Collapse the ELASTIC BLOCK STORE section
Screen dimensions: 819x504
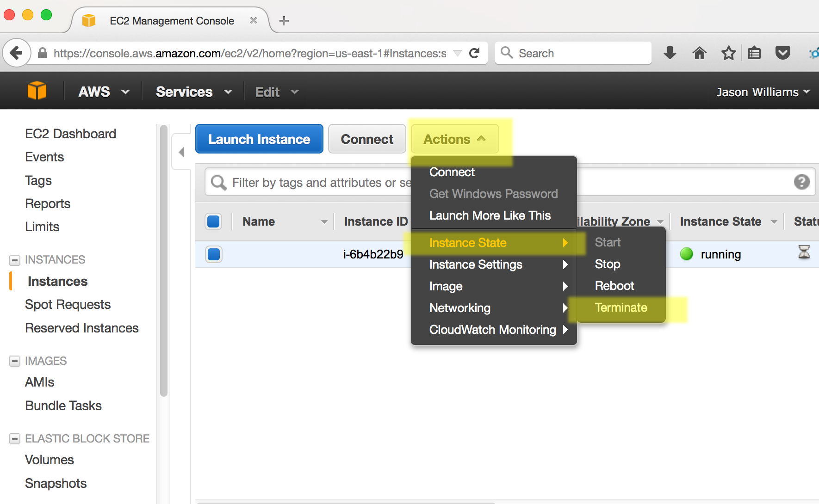tap(15, 438)
